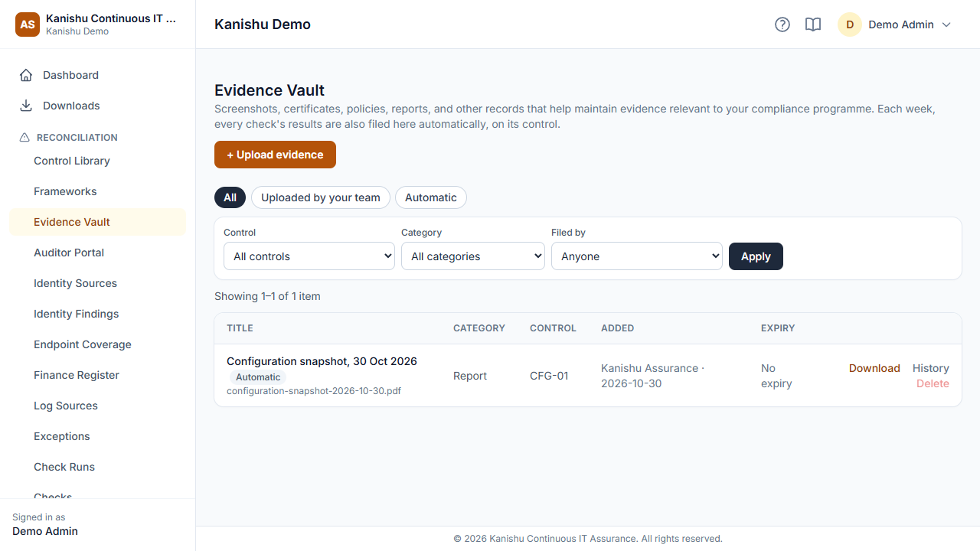Screen dimensions: 980x551
Task: Open the help question-mark icon
Action: point(782,24)
